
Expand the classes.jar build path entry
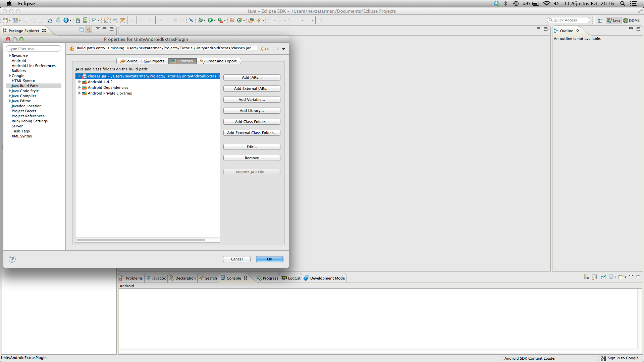tap(79, 76)
